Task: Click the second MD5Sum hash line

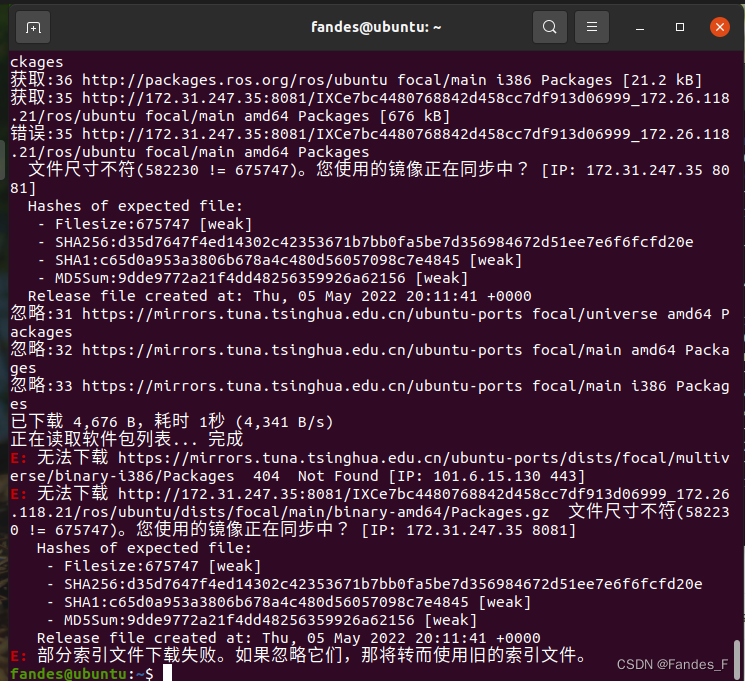Action: coord(261,621)
